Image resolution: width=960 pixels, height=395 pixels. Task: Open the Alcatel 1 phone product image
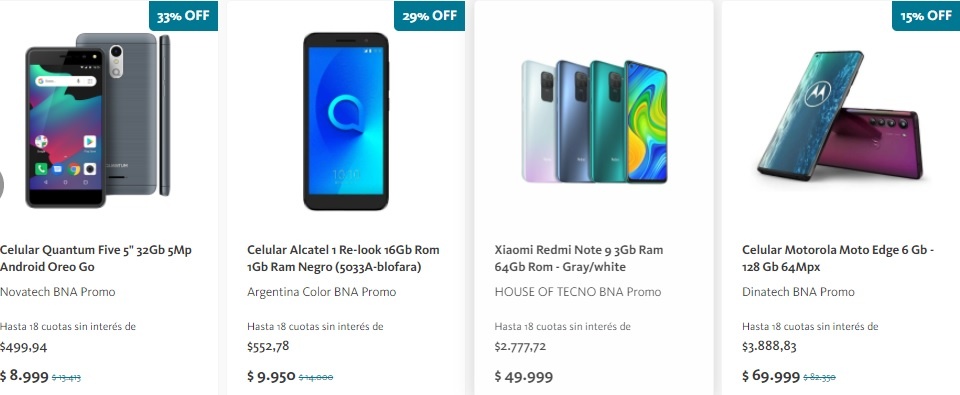pos(346,121)
